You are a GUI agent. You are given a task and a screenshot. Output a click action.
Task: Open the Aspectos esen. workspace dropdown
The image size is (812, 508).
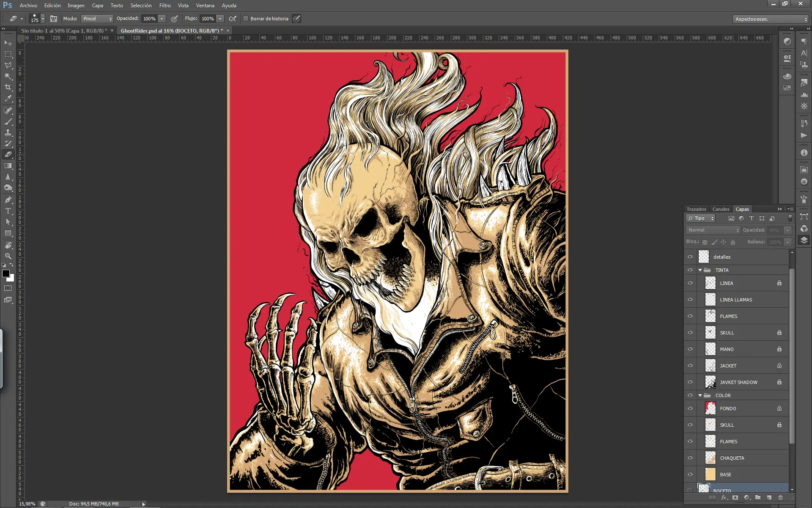770,19
